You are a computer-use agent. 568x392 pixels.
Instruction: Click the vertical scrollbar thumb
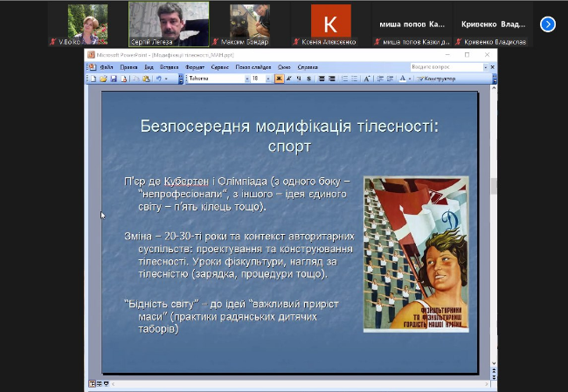(494, 186)
